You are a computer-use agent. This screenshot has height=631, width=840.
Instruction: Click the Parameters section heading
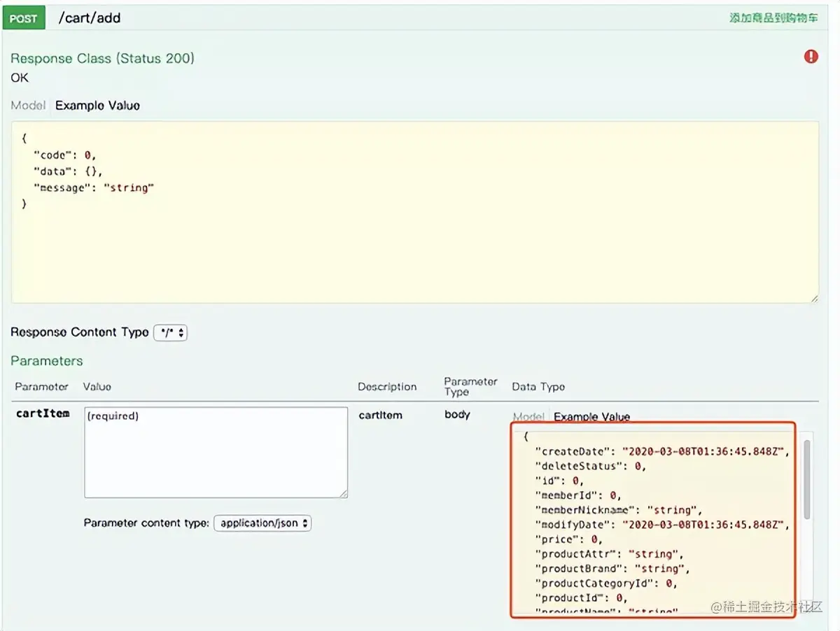click(x=46, y=361)
